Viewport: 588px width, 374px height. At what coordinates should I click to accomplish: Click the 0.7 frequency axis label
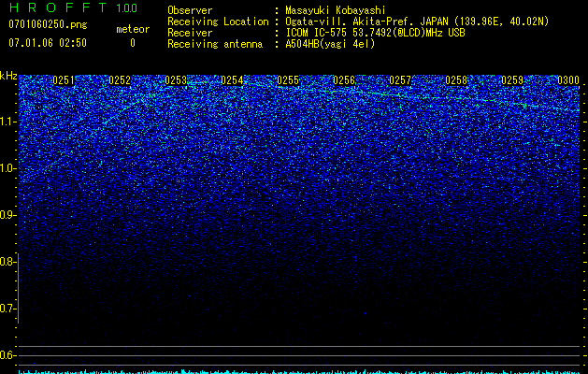7,309
